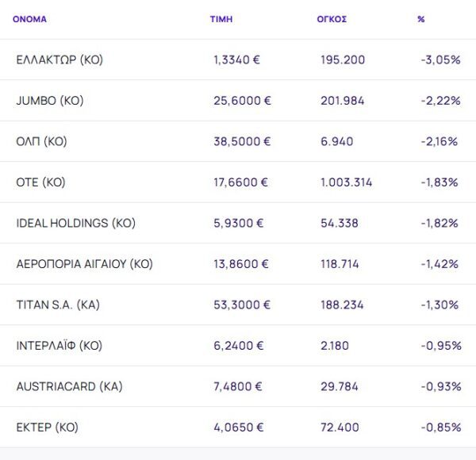
Task: Click the ΙΝΤΕΡΛΑΪΦ (ΚΟ) stock name
Action: [x=59, y=346]
